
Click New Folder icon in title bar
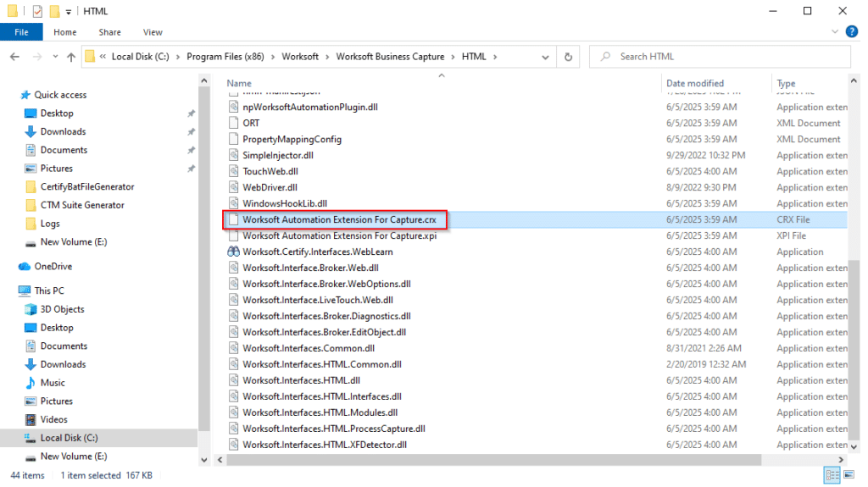[x=54, y=10]
